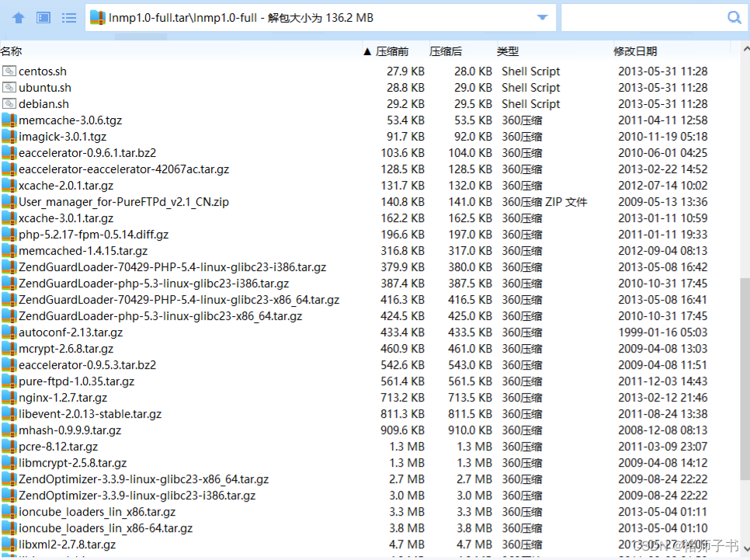Select the file name centos.sh

click(x=43, y=71)
